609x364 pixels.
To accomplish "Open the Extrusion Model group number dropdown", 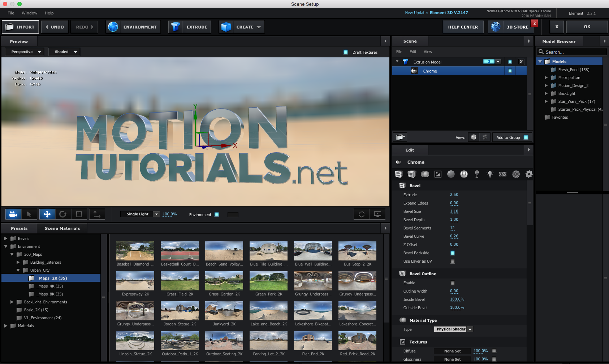I will click(x=498, y=62).
